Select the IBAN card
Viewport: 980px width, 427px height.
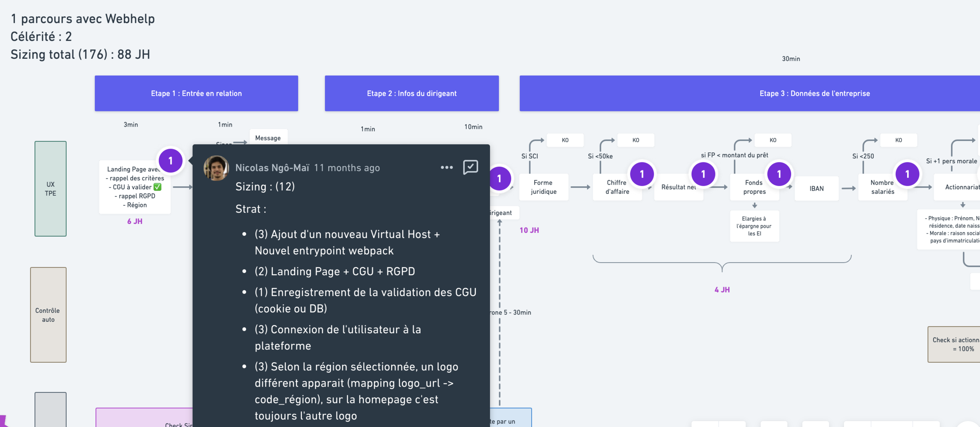tap(817, 189)
